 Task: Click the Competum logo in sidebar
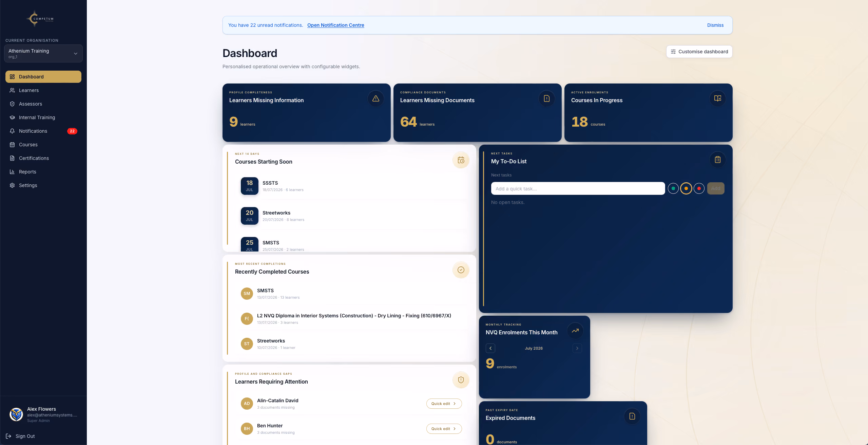coord(40,19)
